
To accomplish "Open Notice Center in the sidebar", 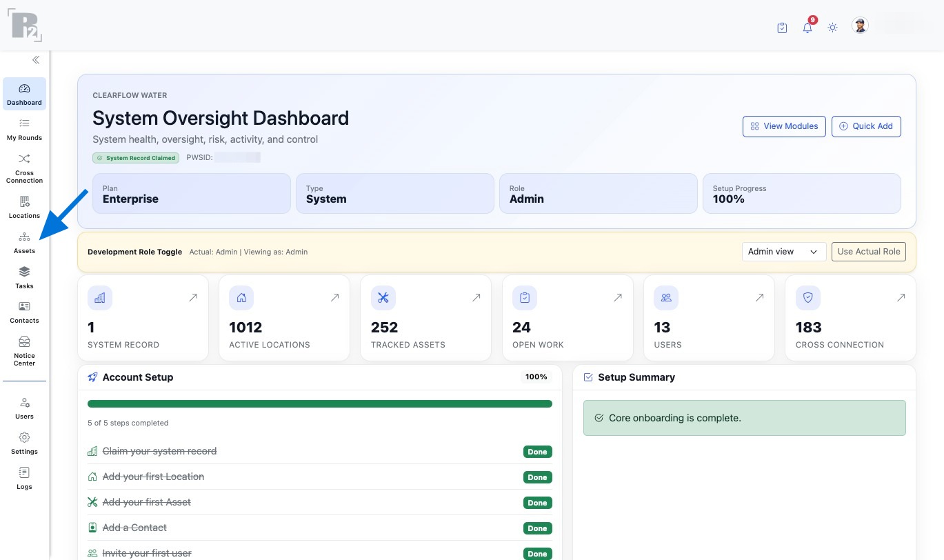I will (24, 351).
